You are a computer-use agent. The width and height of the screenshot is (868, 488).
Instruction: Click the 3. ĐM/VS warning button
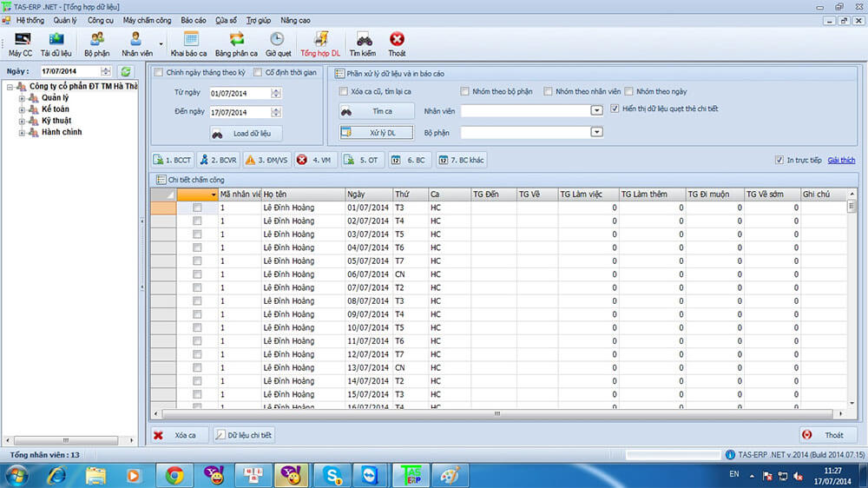[x=266, y=160]
